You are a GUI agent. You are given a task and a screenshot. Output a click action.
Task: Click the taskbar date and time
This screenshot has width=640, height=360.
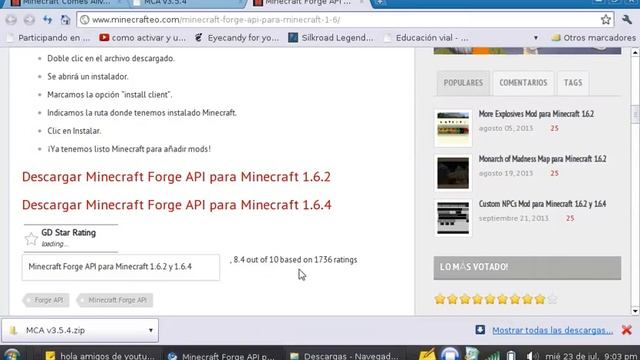tap(591, 356)
